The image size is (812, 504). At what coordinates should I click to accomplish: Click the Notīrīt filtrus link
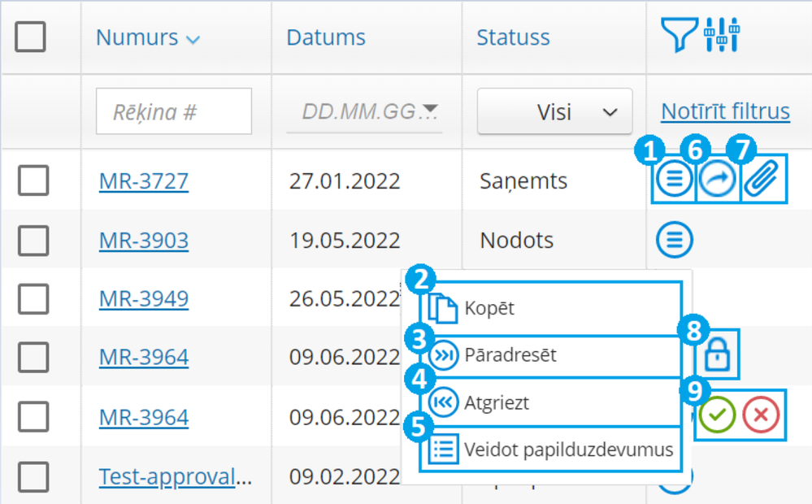coord(725,111)
